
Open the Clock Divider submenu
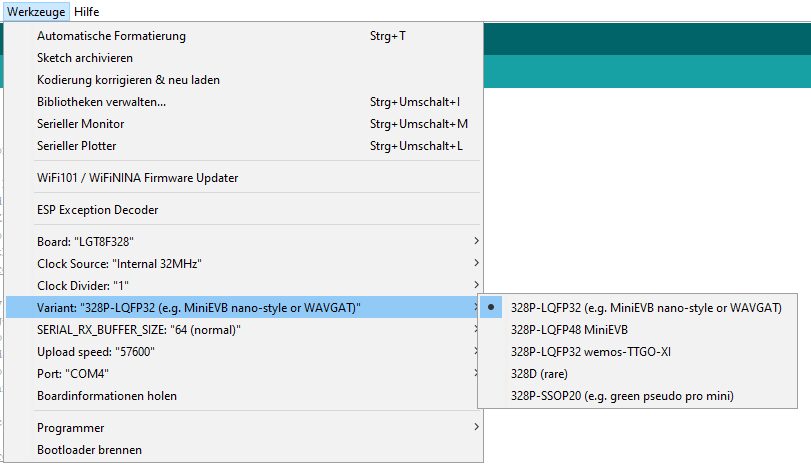(x=244, y=285)
